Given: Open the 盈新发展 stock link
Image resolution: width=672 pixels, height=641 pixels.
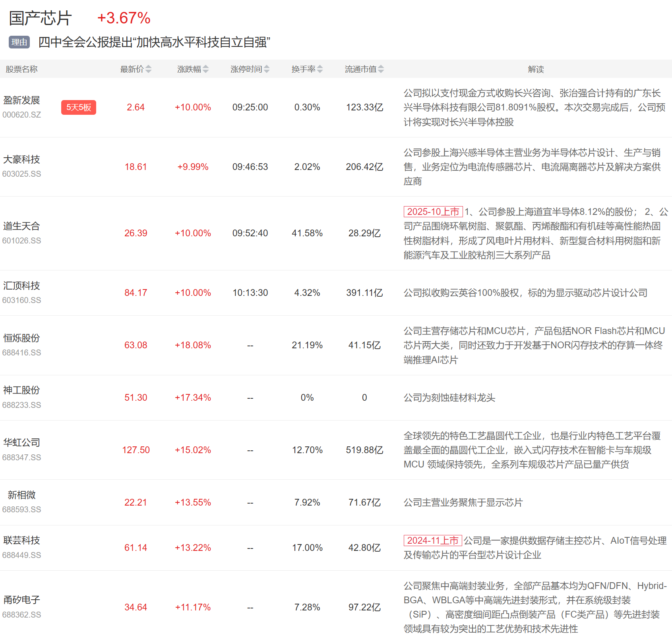Looking at the screenshot, I should tap(21, 100).
